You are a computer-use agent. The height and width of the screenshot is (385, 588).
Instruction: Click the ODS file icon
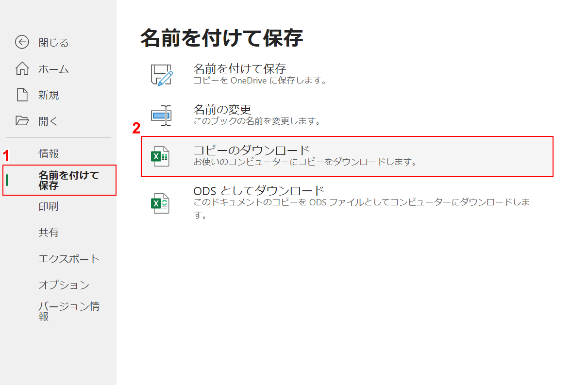tap(160, 203)
